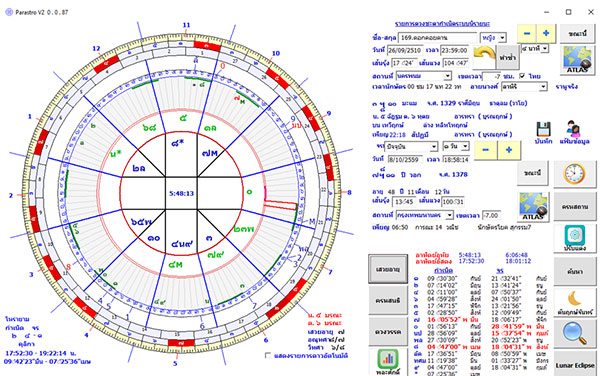Click the minus button beside transit date

coord(486,150)
